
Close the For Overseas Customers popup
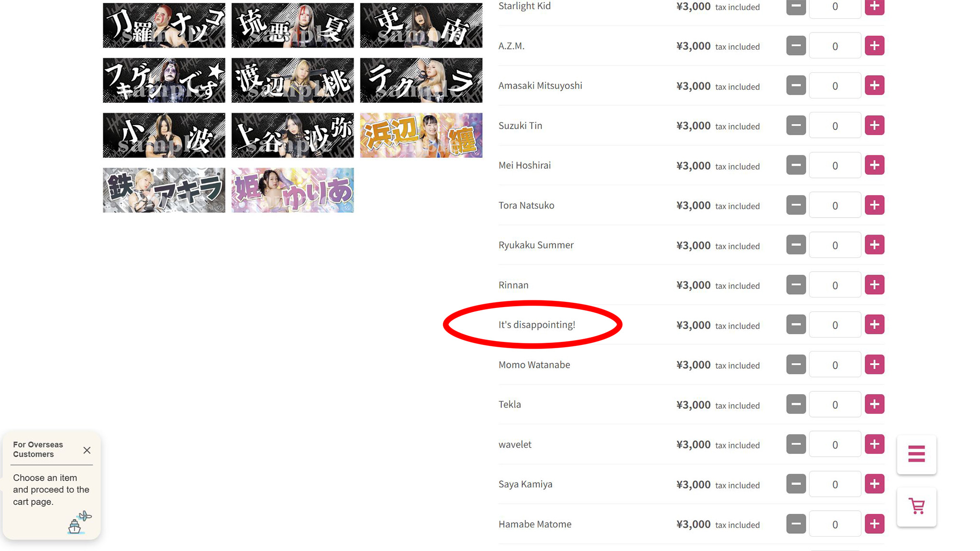click(87, 450)
